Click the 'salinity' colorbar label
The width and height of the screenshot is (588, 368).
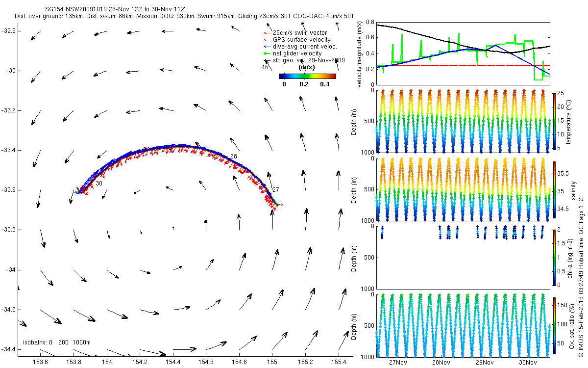pos(573,190)
